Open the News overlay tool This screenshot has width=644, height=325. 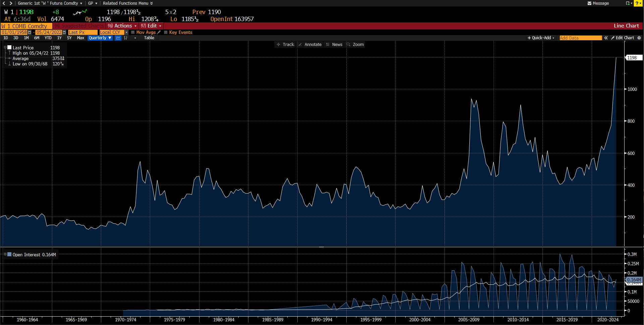(334, 45)
